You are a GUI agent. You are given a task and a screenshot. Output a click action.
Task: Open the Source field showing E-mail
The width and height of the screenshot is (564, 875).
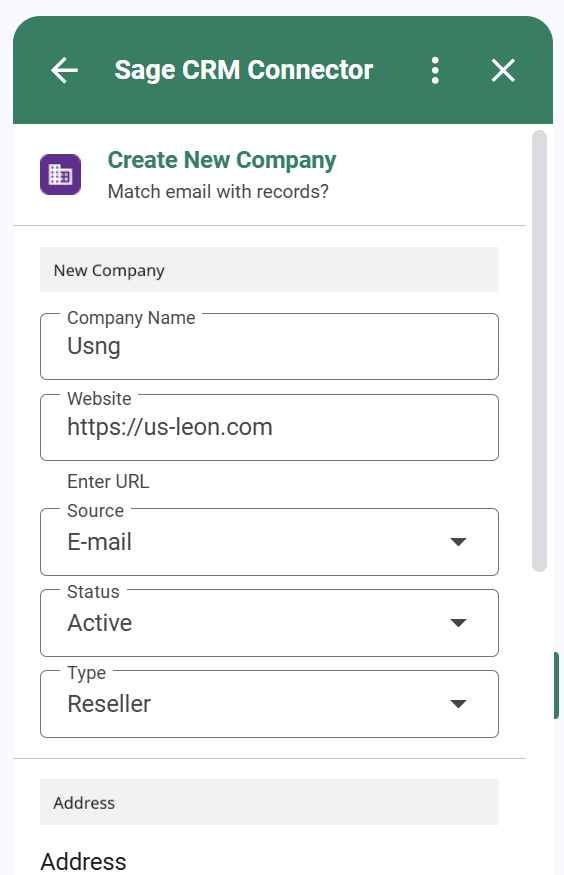tap(269, 542)
